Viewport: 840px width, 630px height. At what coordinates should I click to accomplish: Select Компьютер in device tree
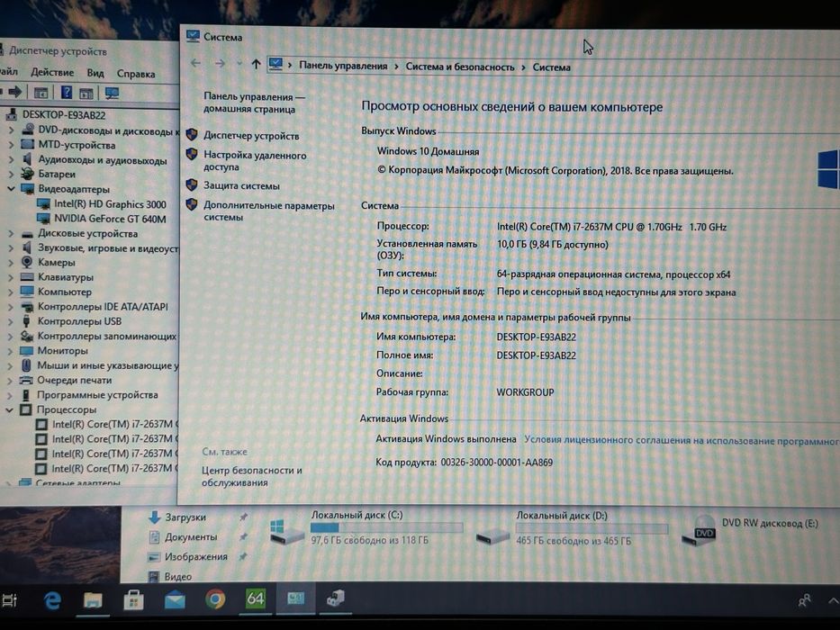click(x=64, y=292)
